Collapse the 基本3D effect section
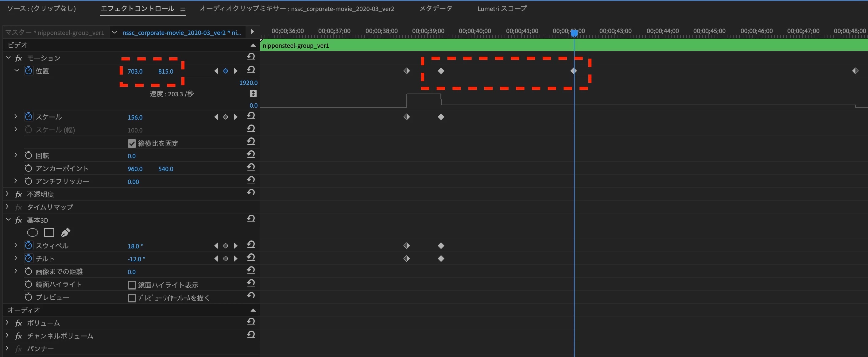 [8, 220]
